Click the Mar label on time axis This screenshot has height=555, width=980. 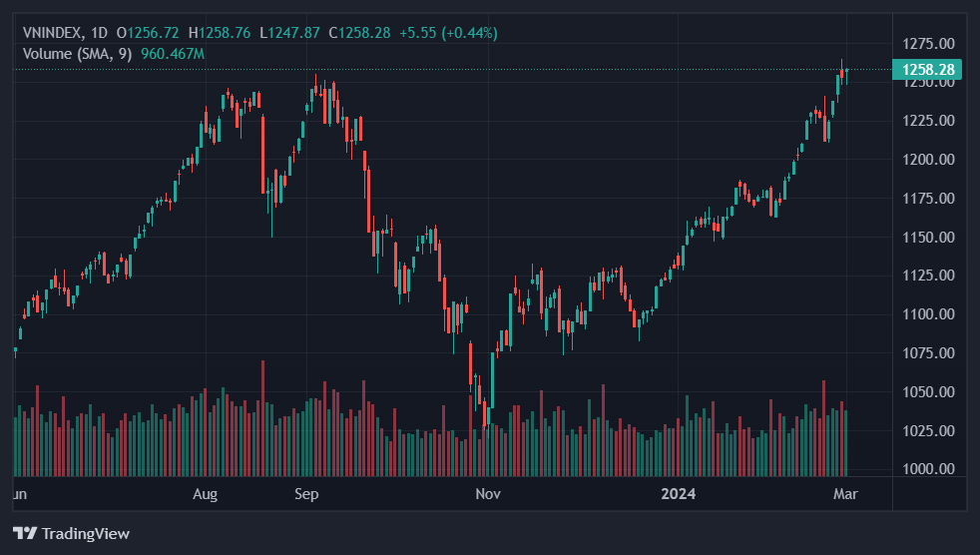(845, 494)
